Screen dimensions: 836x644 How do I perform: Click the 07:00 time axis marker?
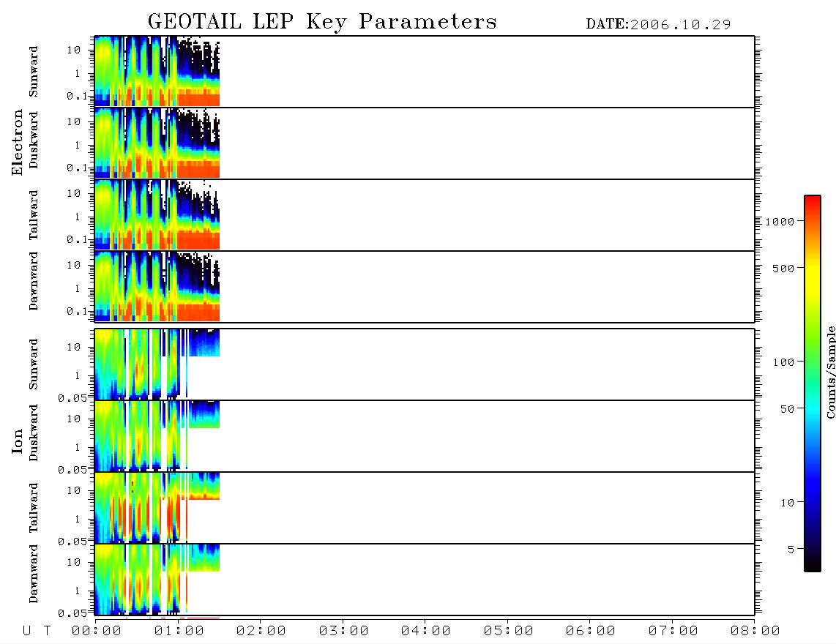(673, 632)
